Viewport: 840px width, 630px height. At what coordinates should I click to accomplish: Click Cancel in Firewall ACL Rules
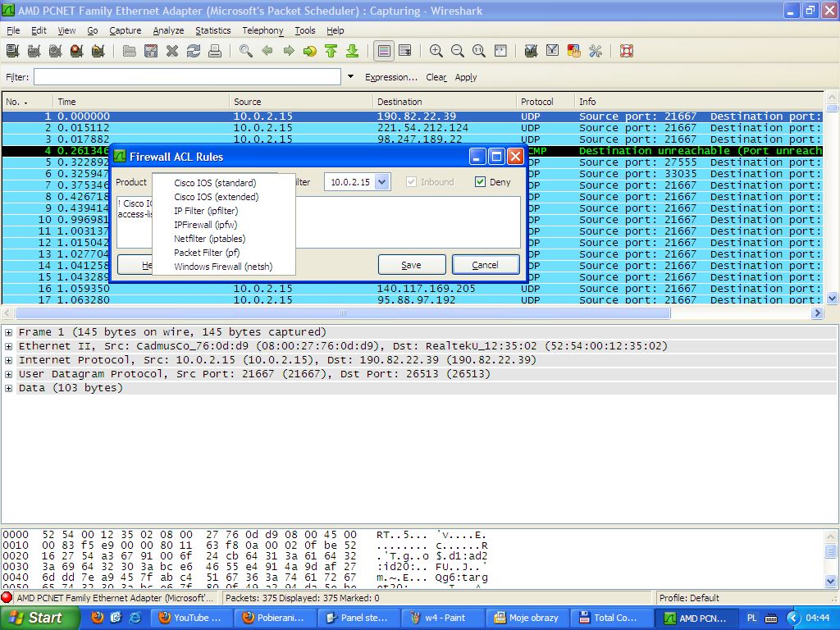click(486, 265)
